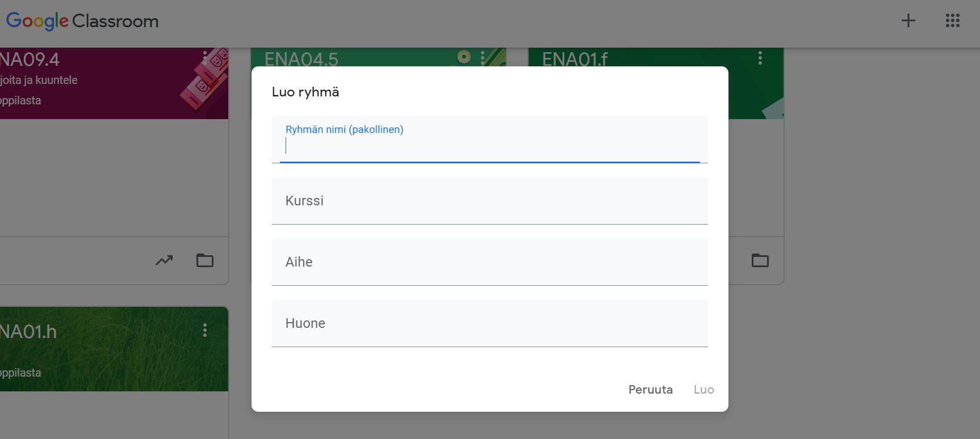
Task: Click the Google Classroom logo
Action: tap(82, 21)
